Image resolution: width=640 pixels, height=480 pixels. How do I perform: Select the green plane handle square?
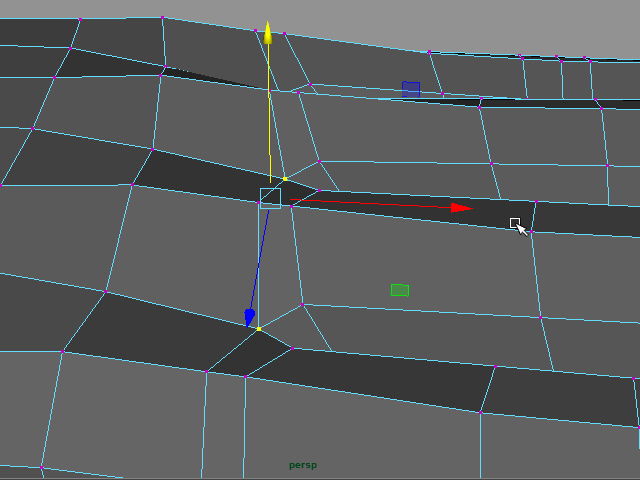click(x=400, y=290)
